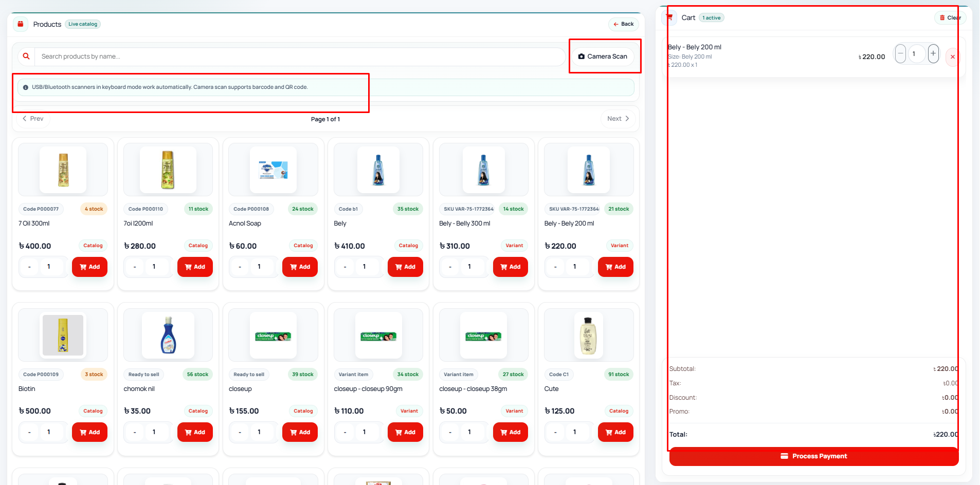
Task: Add Bely - Bely 200 ml product card
Action: [x=615, y=267]
